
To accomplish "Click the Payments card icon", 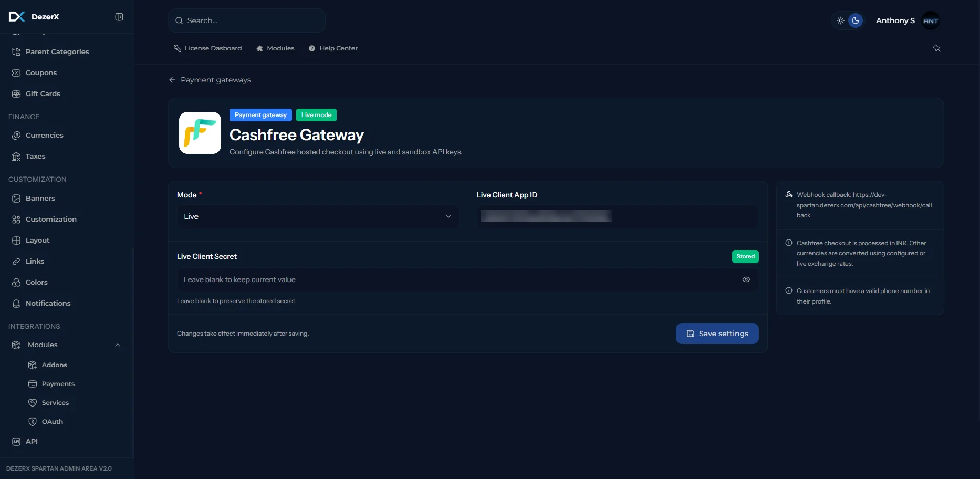I will coord(33,383).
